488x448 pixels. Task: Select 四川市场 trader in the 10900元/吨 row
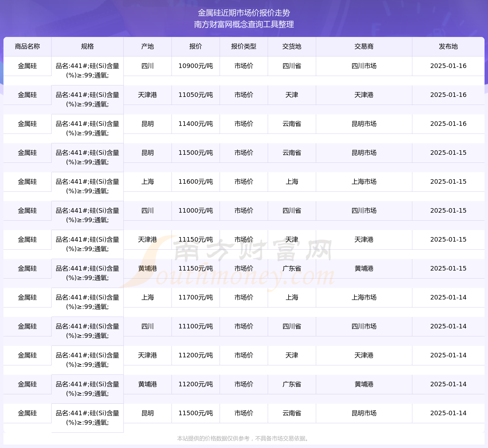pos(364,66)
